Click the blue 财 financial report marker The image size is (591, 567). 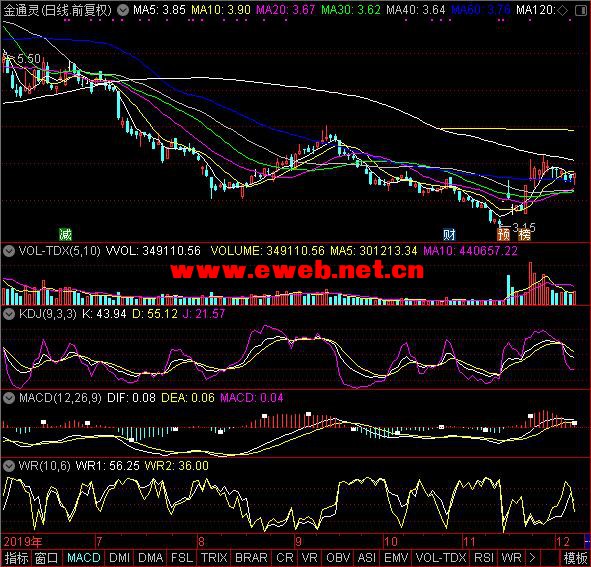449,234
